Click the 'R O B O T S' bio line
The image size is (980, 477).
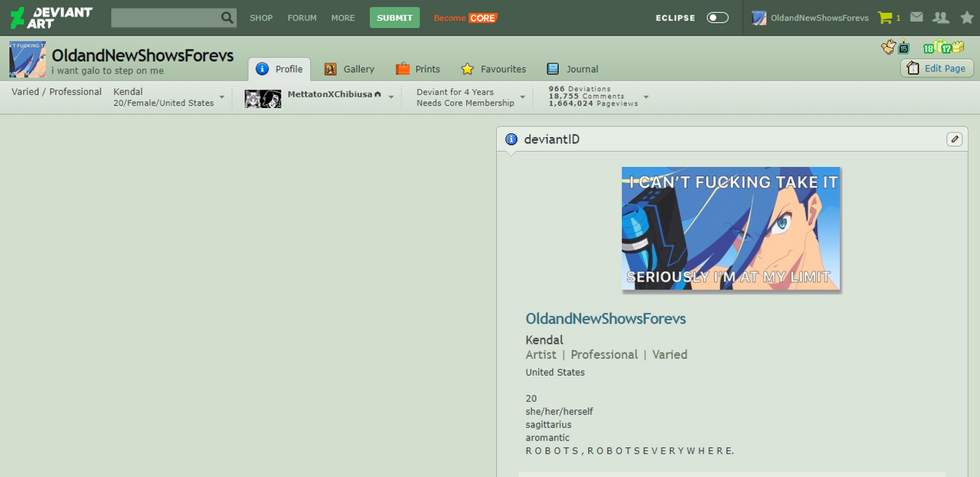point(630,451)
